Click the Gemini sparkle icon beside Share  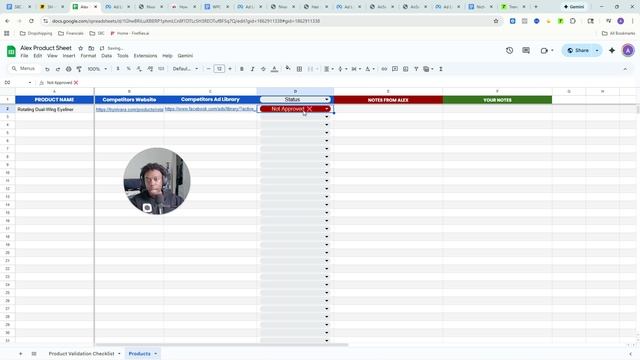tap(612, 51)
